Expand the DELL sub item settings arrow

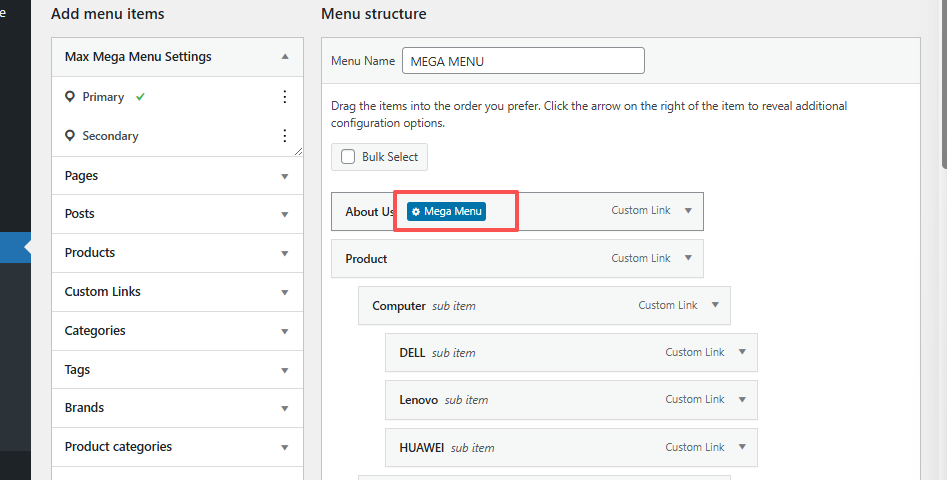point(742,352)
